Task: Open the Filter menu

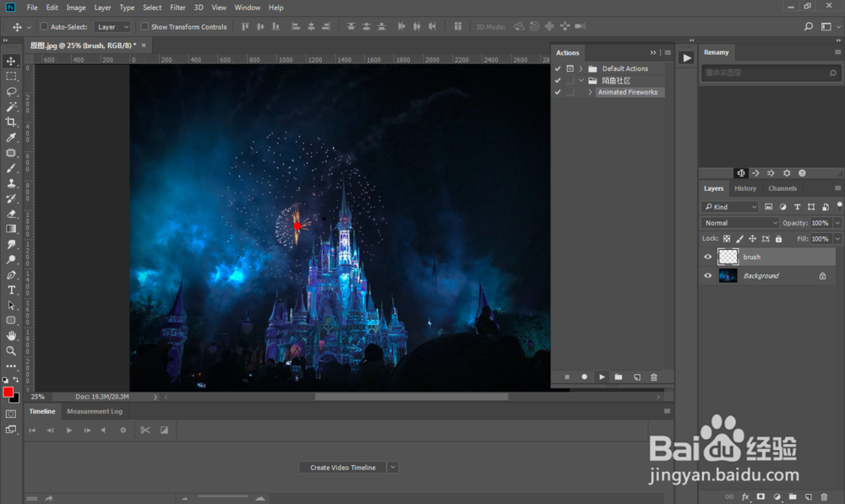Action: [x=177, y=8]
